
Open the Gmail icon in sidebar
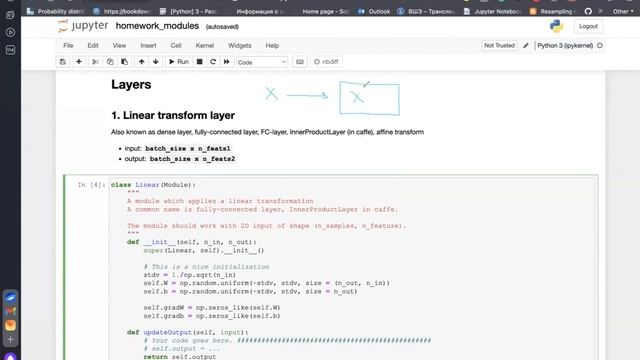11,311
